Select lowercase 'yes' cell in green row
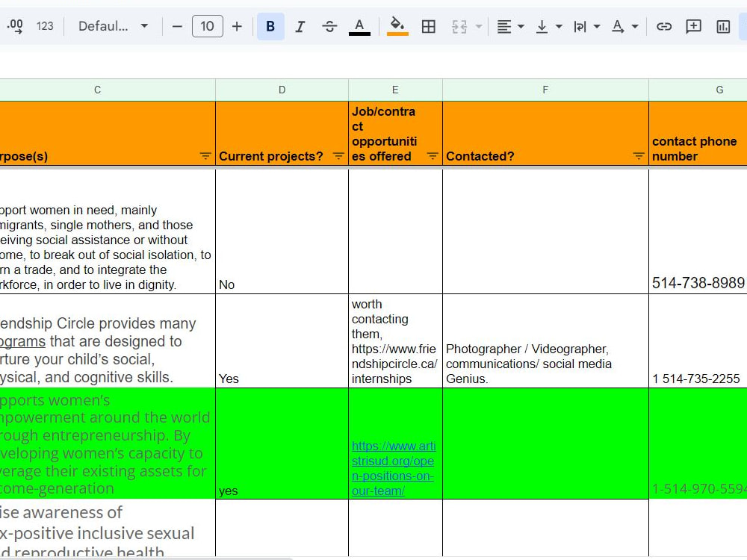 coord(282,444)
